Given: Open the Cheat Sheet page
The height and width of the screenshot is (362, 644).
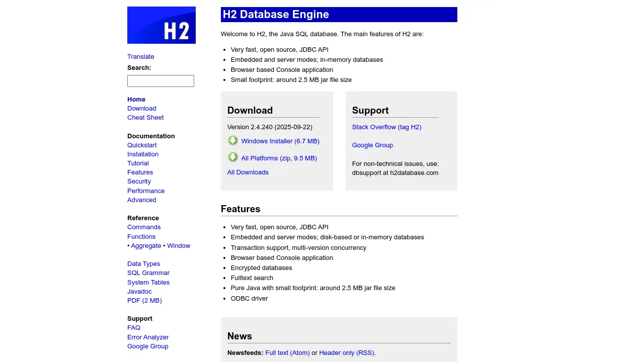Looking at the screenshot, I should tap(145, 118).
